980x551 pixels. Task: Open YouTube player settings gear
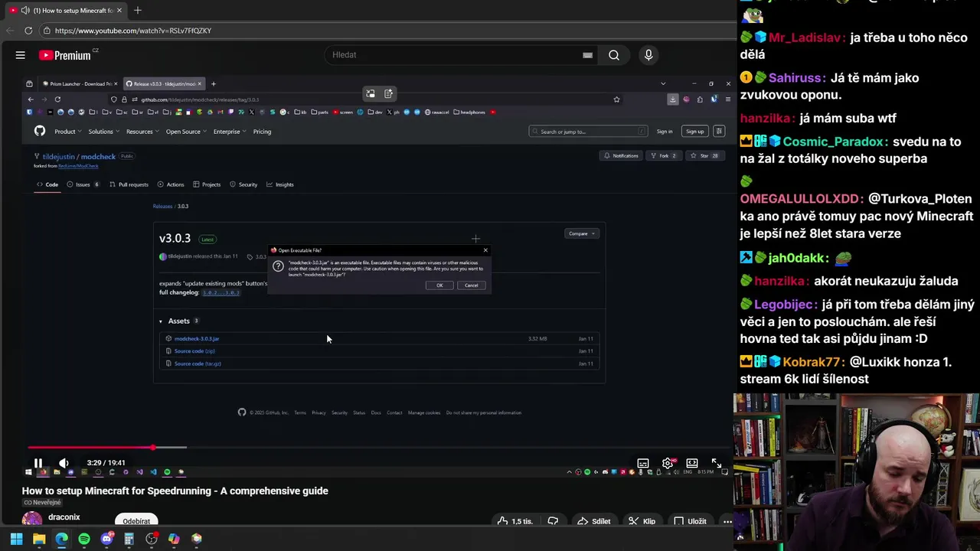(x=668, y=463)
